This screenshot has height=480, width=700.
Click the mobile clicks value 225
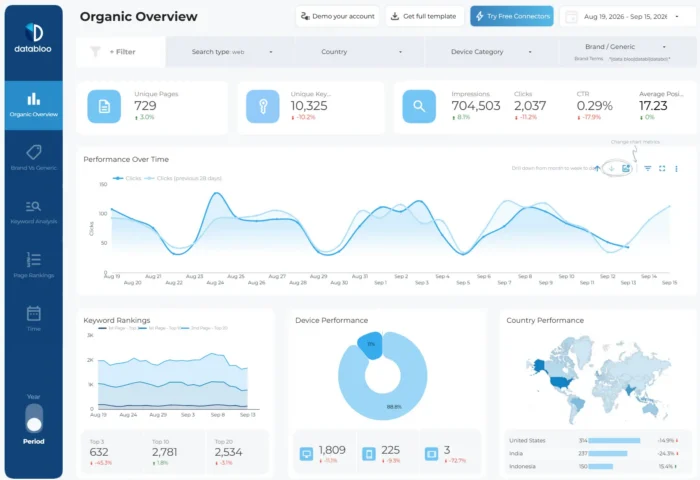[x=391, y=450]
